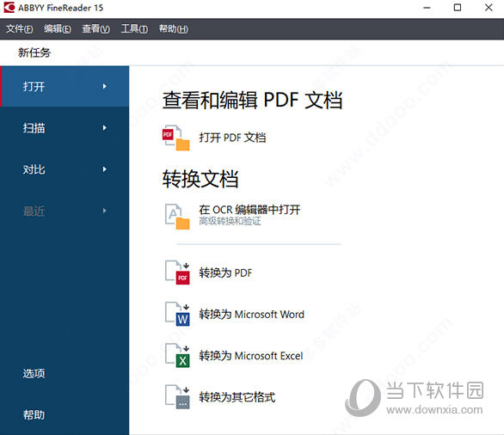
Task: Maximize the FineReader window
Action: 458,8
